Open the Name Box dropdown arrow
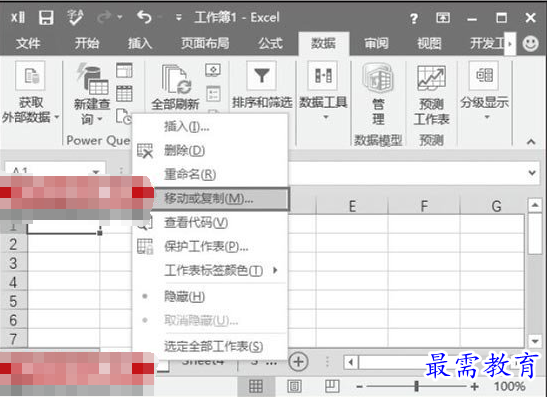The image size is (547, 397). click(96, 171)
